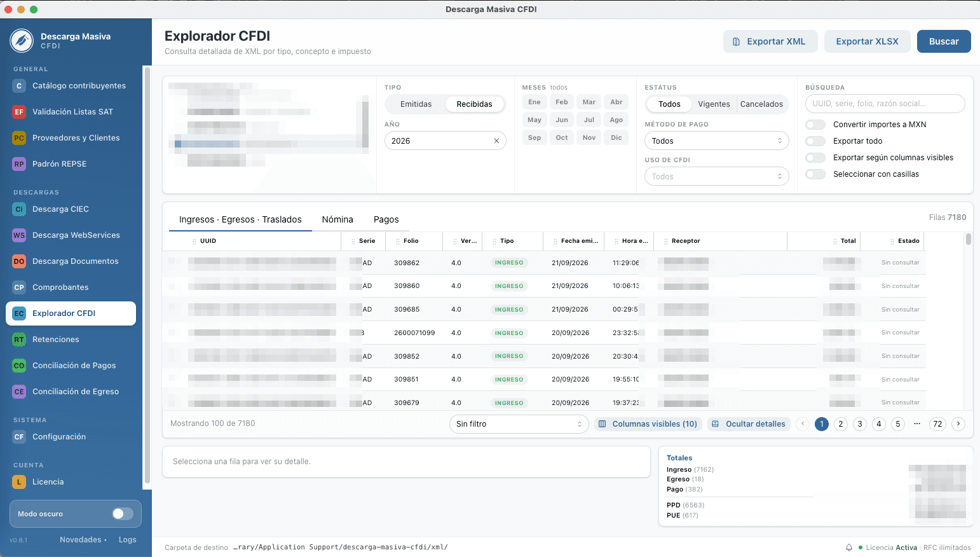
Task: Select Vigentes estatus filter
Action: pyautogui.click(x=714, y=104)
